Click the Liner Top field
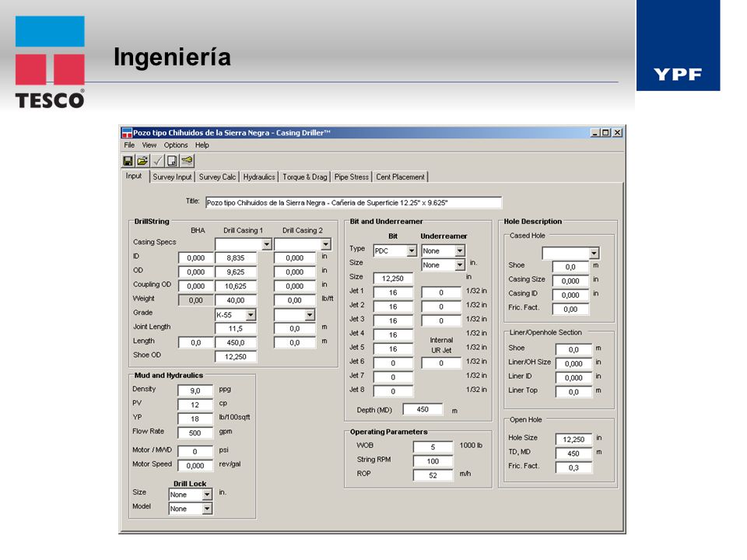 coord(573,392)
